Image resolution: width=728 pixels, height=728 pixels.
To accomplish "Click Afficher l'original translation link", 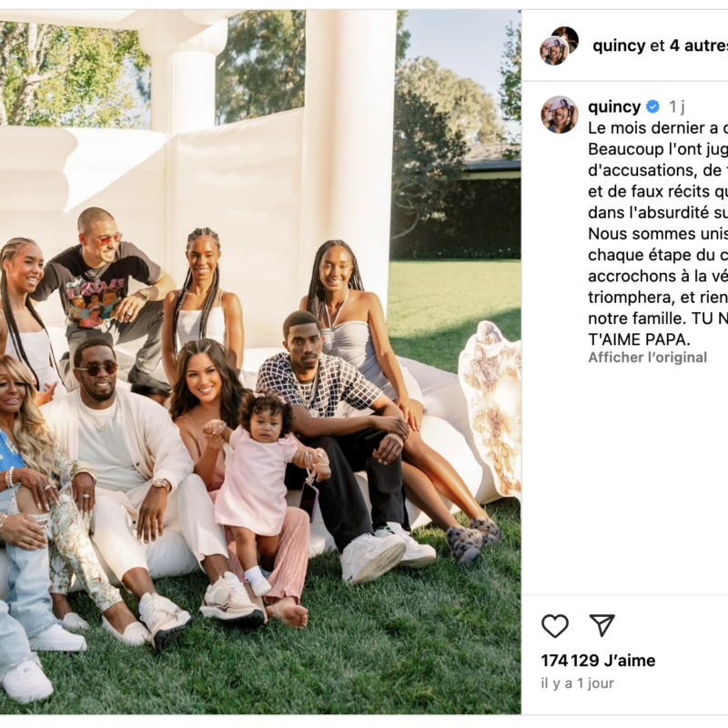I will click(647, 358).
